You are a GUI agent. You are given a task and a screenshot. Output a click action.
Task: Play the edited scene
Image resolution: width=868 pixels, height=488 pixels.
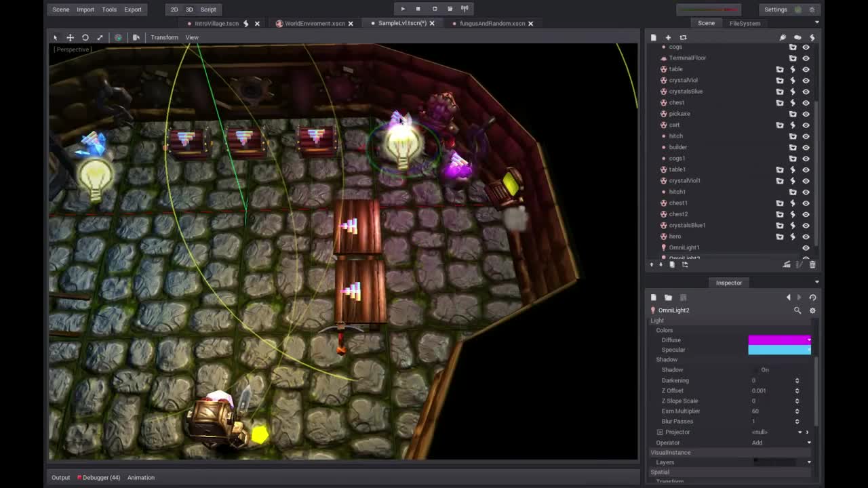[435, 9]
